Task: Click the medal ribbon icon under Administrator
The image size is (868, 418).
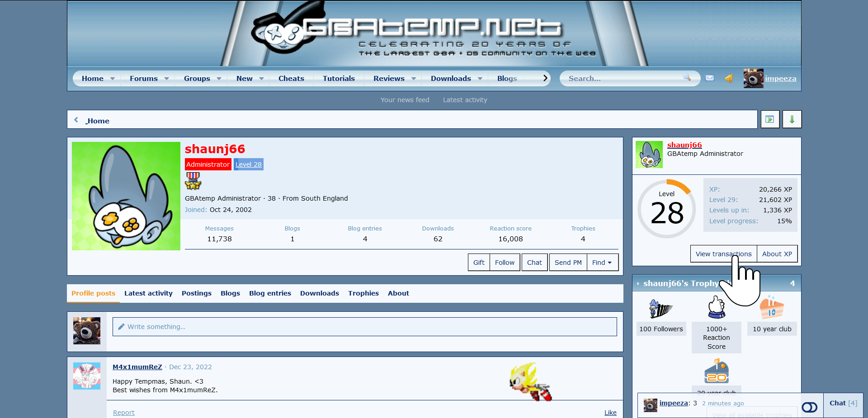Action: tap(193, 181)
